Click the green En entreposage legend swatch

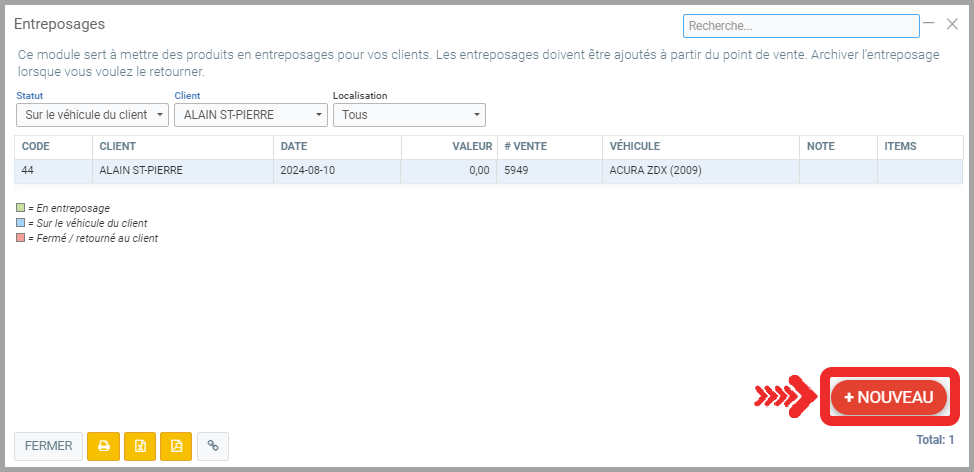point(21,208)
